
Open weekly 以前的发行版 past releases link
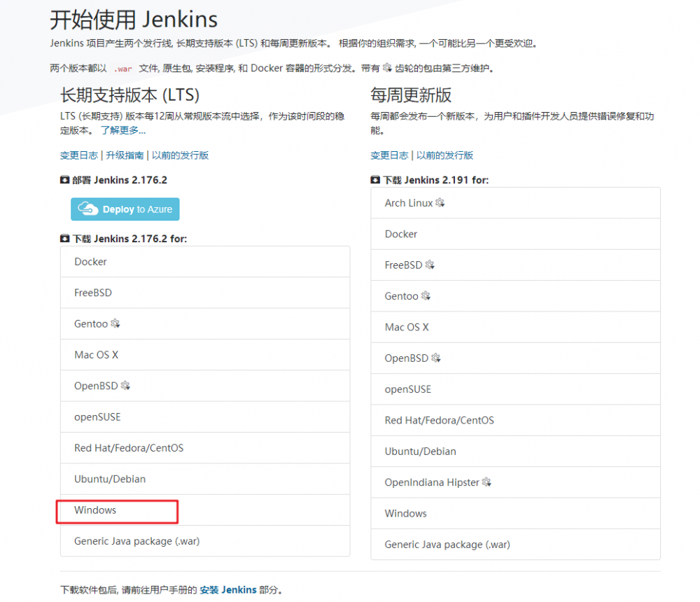pyautogui.click(x=444, y=155)
